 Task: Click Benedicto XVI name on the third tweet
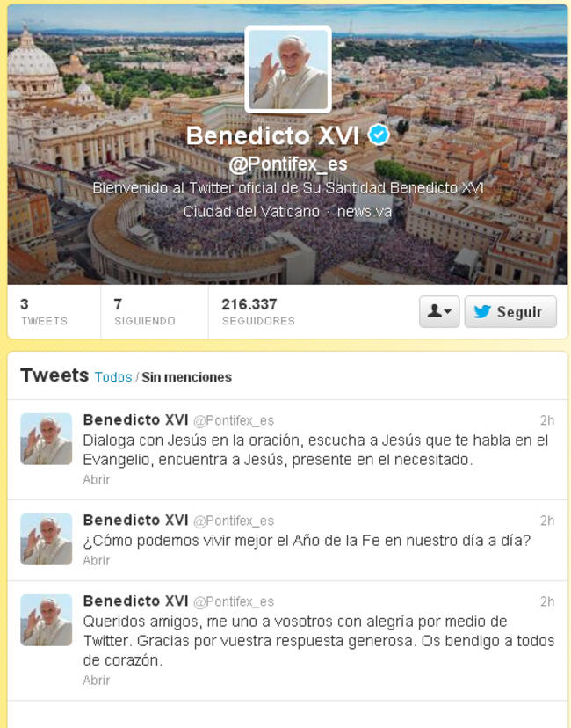pyautogui.click(x=135, y=601)
